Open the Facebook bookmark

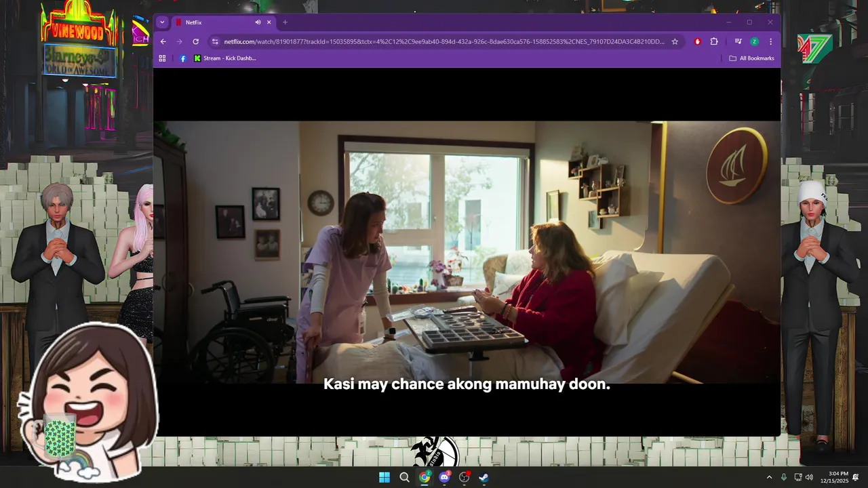[x=183, y=58]
